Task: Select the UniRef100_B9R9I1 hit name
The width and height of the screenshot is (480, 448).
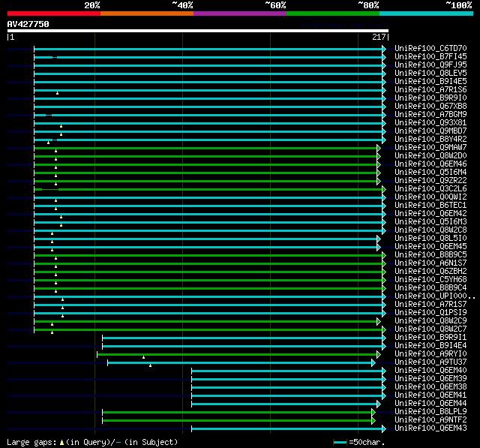Action: pos(430,338)
